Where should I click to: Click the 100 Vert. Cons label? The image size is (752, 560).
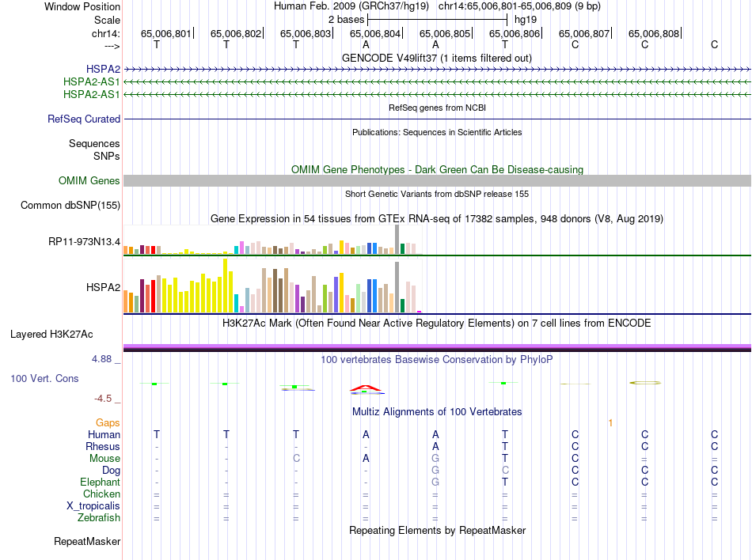[x=44, y=379]
